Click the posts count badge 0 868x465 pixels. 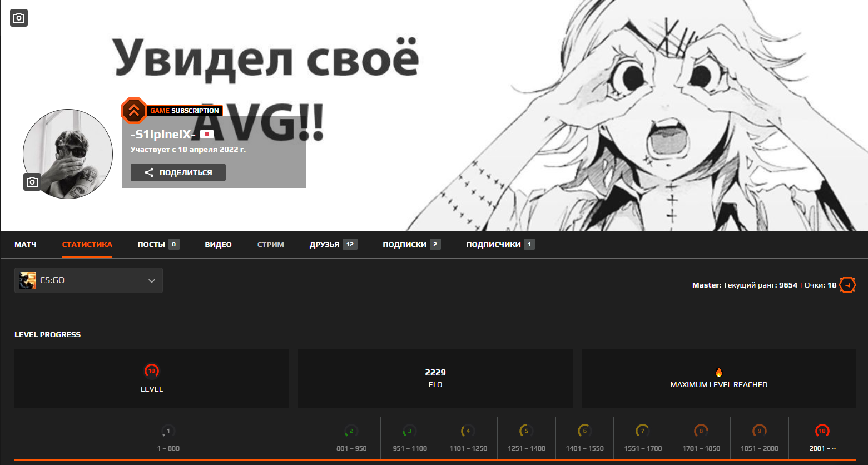coord(174,244)
